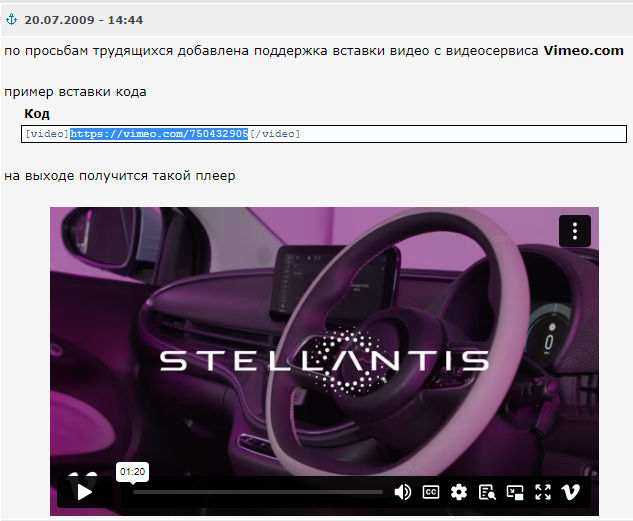
Task: Open the three-dot more options menu
Action: 575,231
